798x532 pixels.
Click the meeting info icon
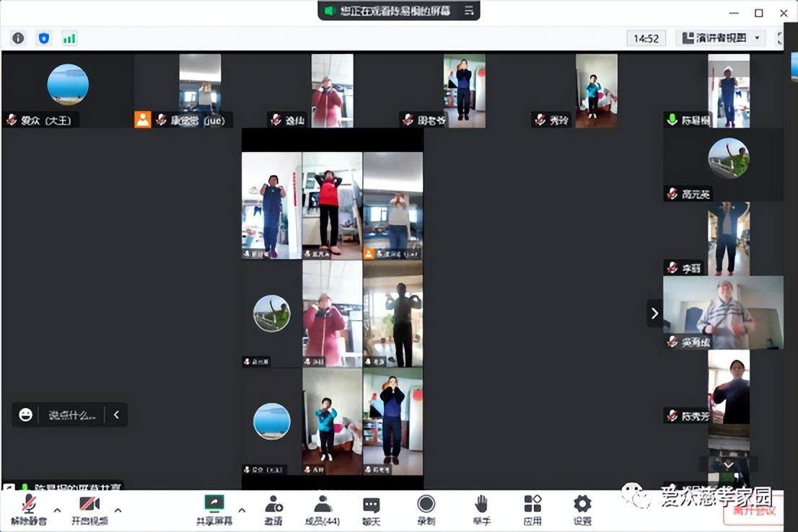[x=18, y=38]
